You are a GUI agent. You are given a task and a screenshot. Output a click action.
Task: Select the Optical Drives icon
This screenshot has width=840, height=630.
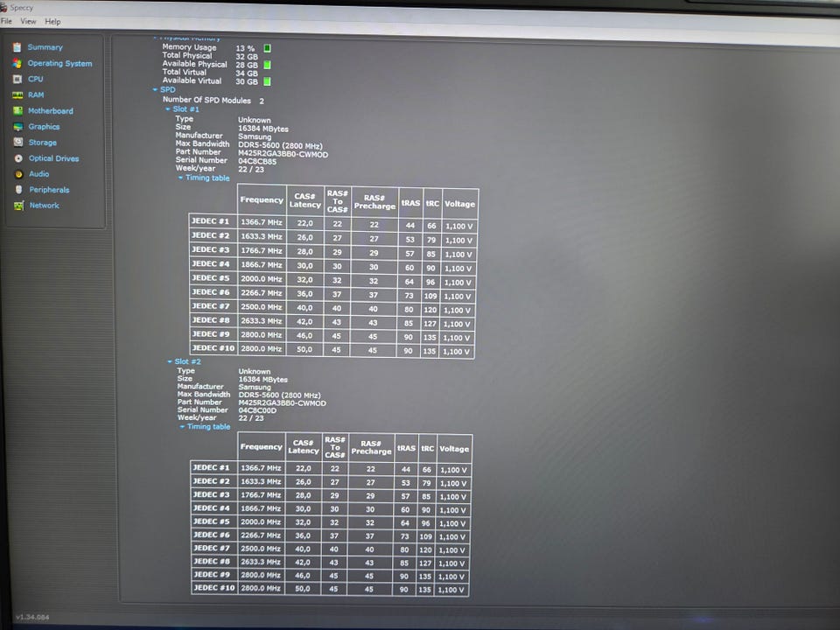pyautogui.click(x=18, y=158)
